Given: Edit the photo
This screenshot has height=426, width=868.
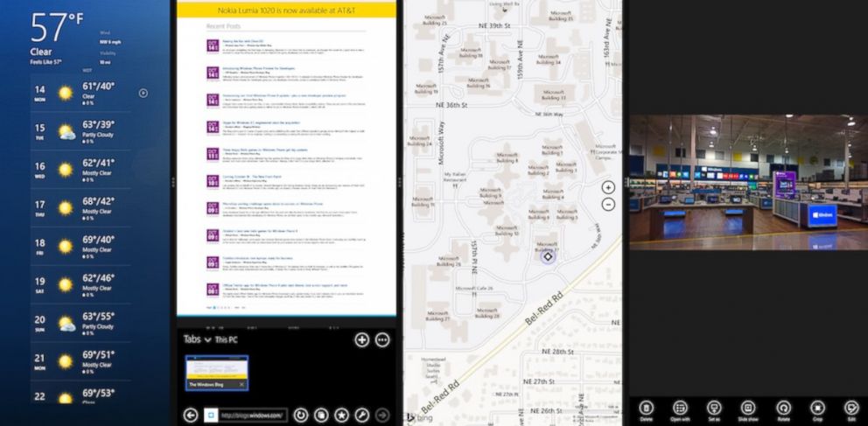Looking at the screenshot, I should coord(851,410).
